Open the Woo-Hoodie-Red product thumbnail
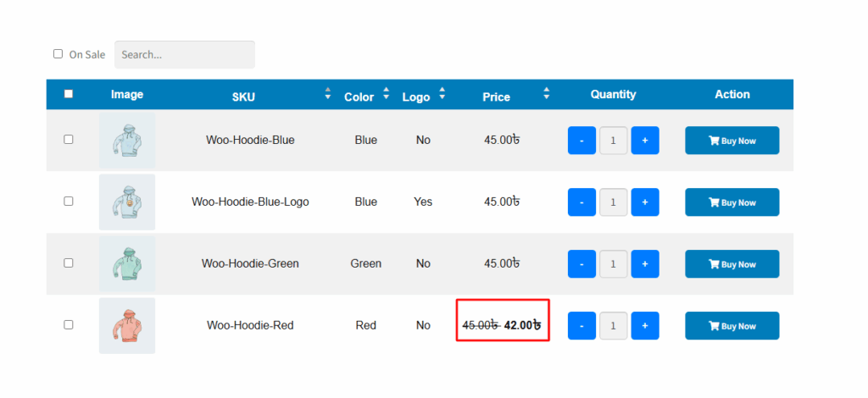 click(x=127, y=325)
